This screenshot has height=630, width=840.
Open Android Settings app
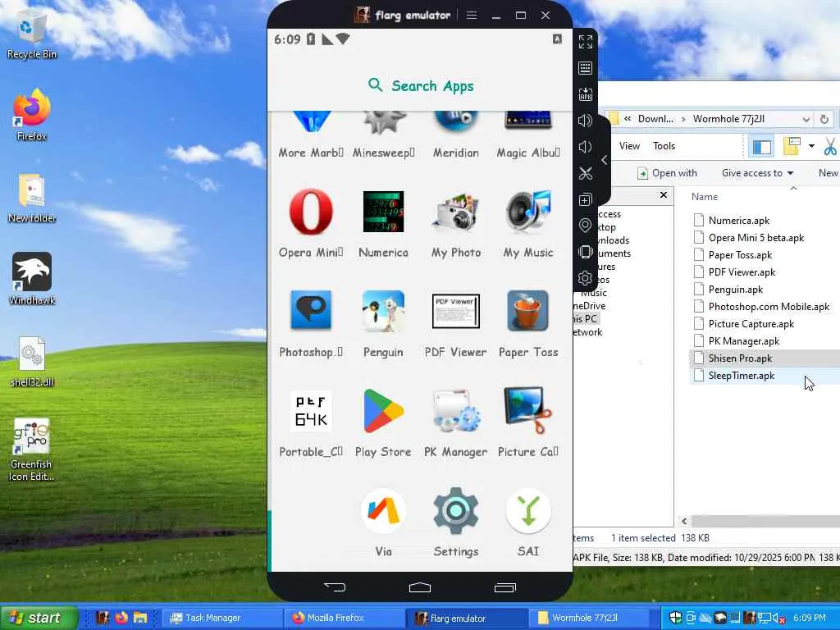coord(456,510)
